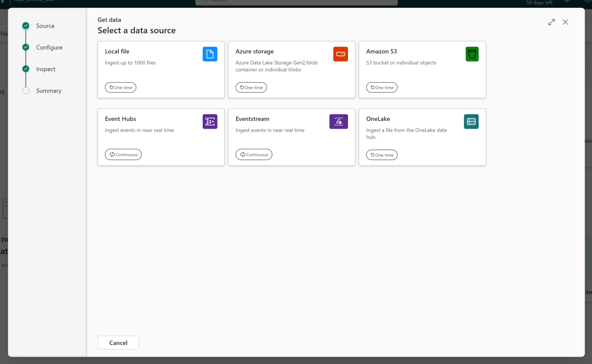Select the Event Hubs card title
The height and width of the screenshot is (364, 592).
(x=121, y=119)
